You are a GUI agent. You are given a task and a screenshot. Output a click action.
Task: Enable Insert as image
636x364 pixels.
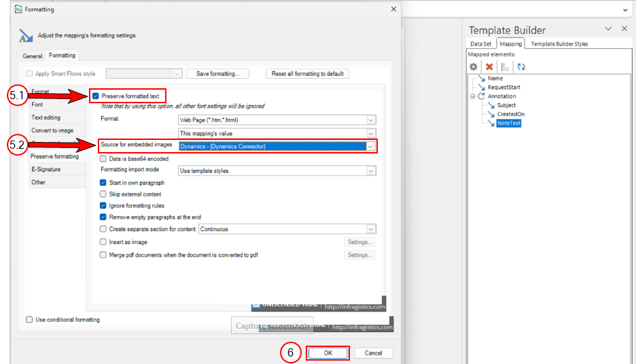pos(103,242)
